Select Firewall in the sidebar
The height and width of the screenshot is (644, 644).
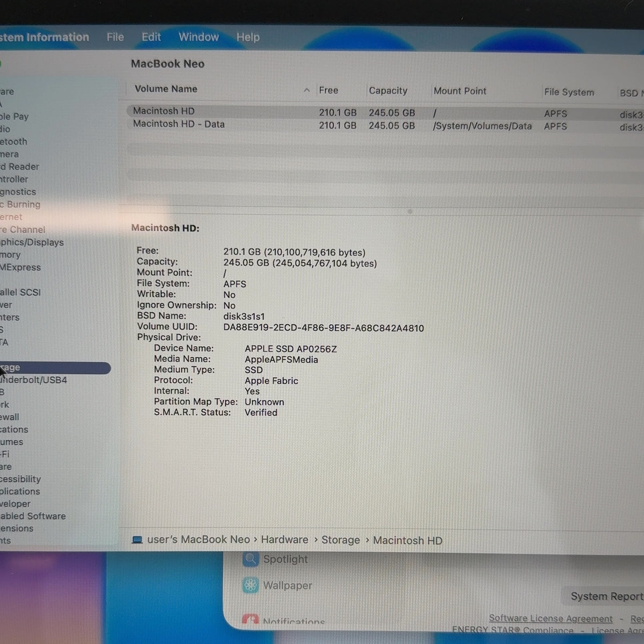click(10, 417)
